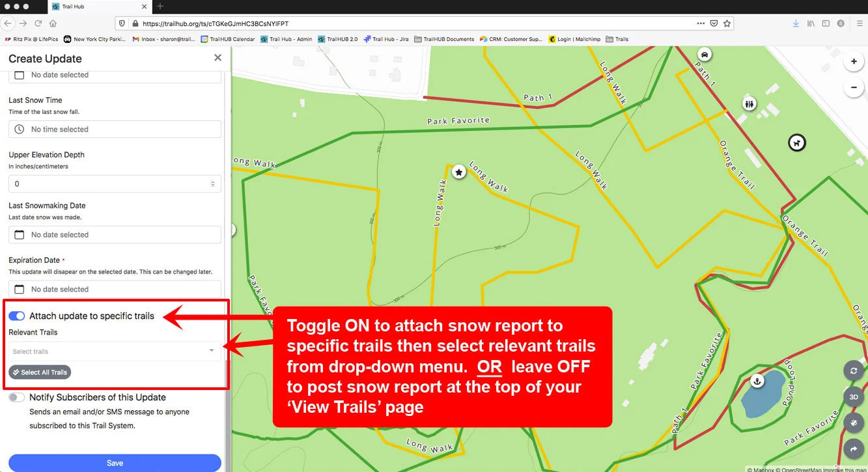Open the Trail Hub - Admin bookmark
Image resolution: width=868 pixels, height=472 pixels.
287,39
